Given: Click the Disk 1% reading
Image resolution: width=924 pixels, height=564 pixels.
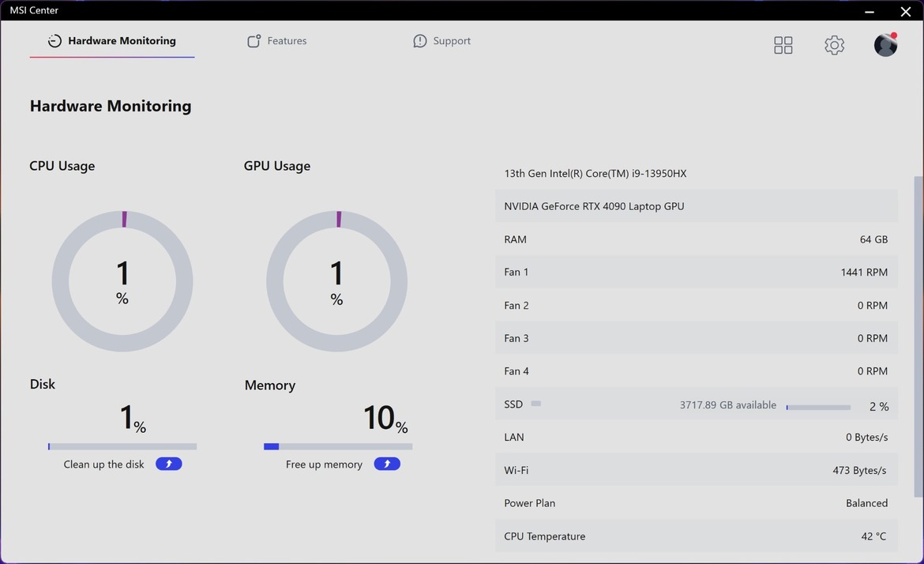Looking at the screenshot, I should tap(133, 419).
